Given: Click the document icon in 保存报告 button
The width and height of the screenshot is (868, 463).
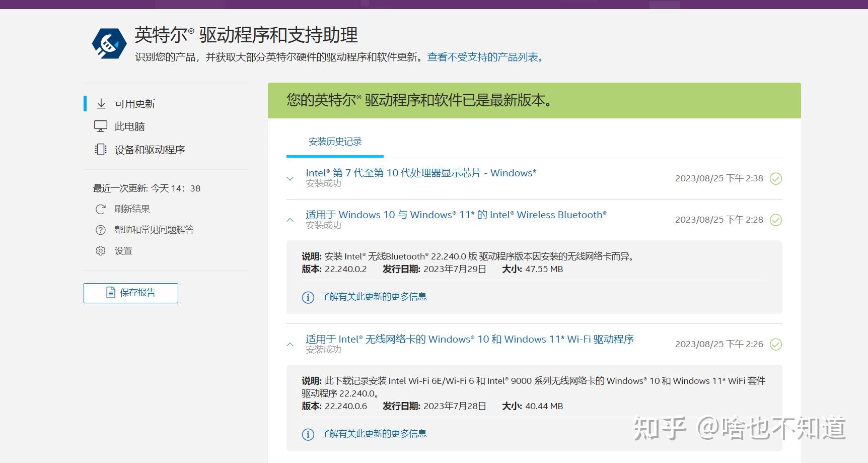Looking at the screenshot, I should [x=111, y=293].
